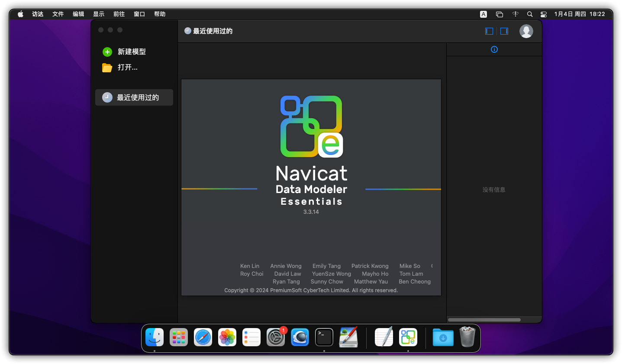The width and height of the screenshot is (622, 364).
Task: Open the 帮助 menu
Action: coord(160,14)
